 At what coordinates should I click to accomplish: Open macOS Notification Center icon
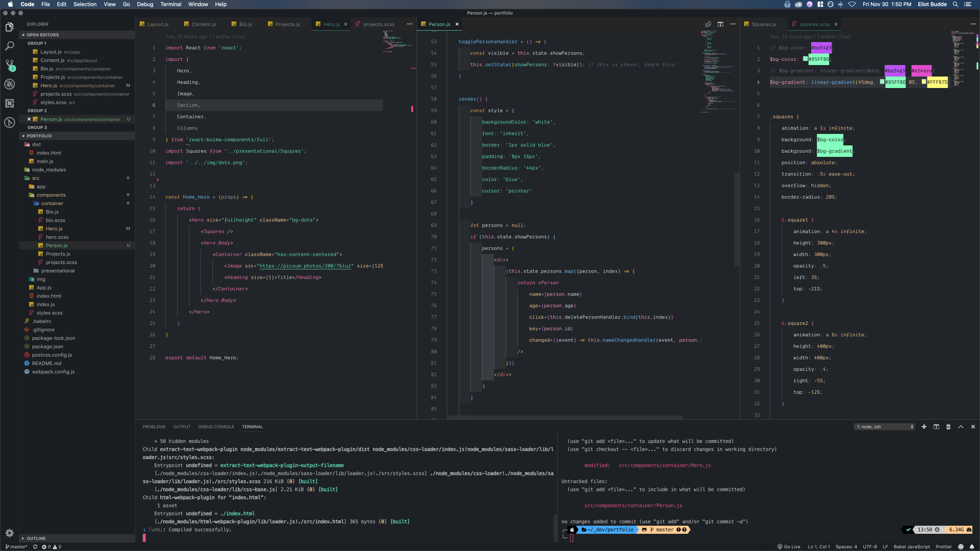click(968, 4)
